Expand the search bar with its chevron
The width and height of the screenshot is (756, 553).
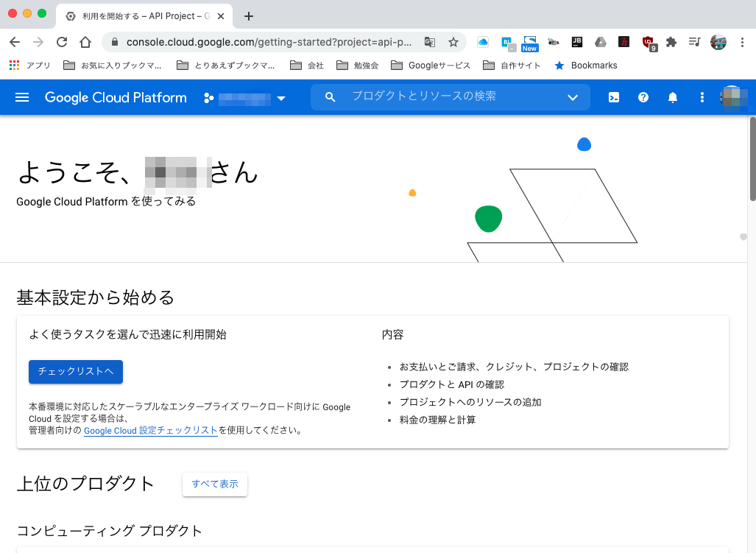573,96
